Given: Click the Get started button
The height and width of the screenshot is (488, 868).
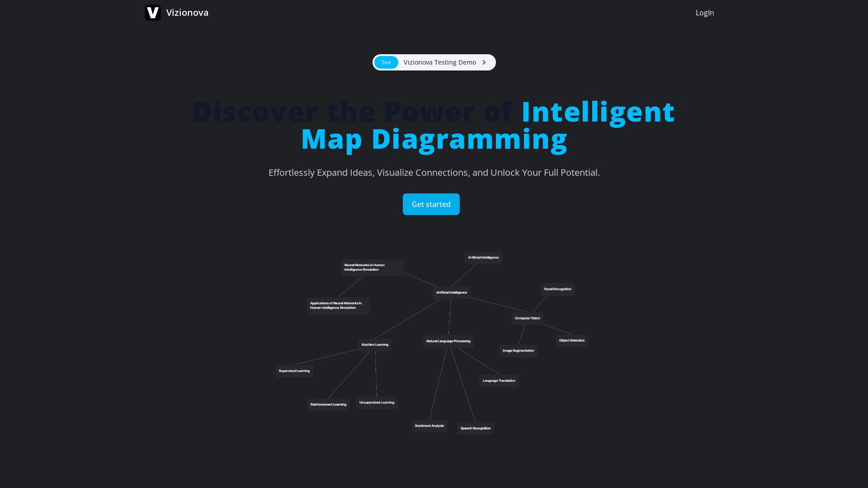Looking at the screenshot, I should 431,204.
